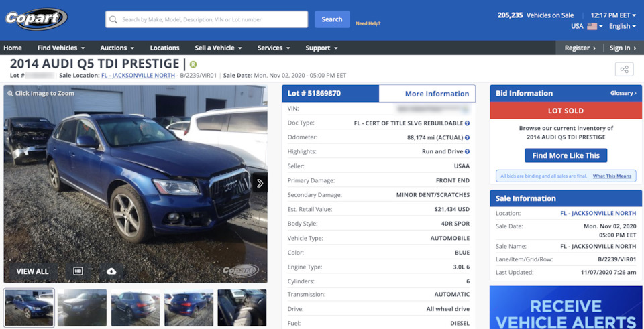Image resolution: width=644 pixels, height=329 pixels.
Task: Select the first thumbnail of blue Audi
Action: tap(29, 308)
